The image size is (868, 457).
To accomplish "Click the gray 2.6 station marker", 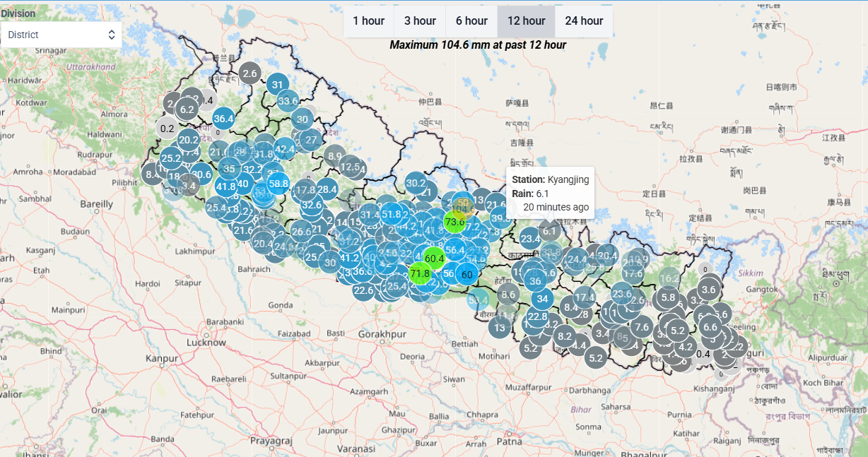I will (250, 73).
